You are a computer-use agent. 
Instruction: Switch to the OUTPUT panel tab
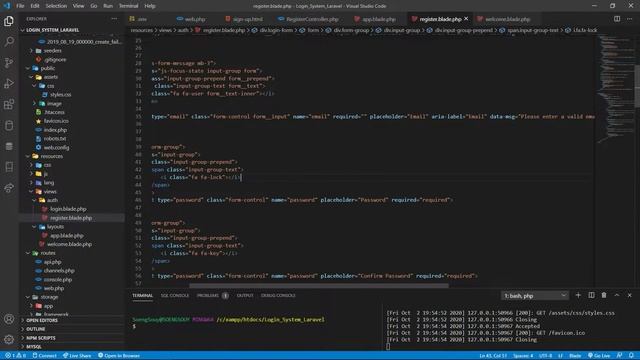click(245, 296)
